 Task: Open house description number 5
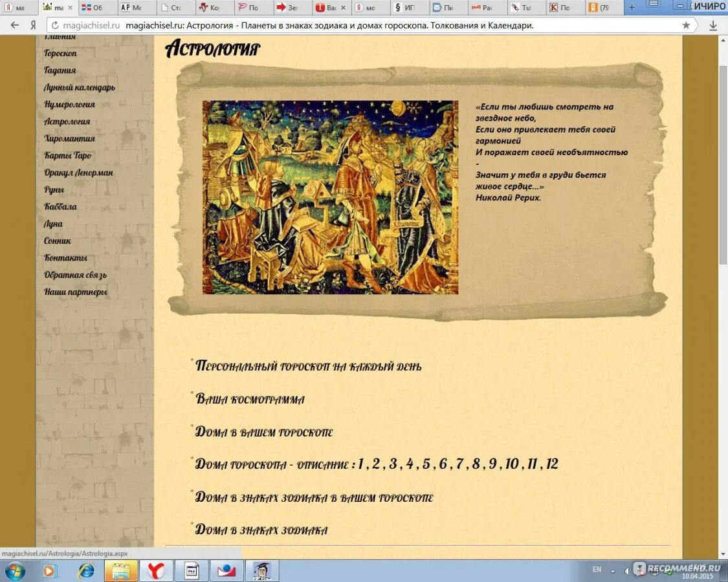click(426, 464)
